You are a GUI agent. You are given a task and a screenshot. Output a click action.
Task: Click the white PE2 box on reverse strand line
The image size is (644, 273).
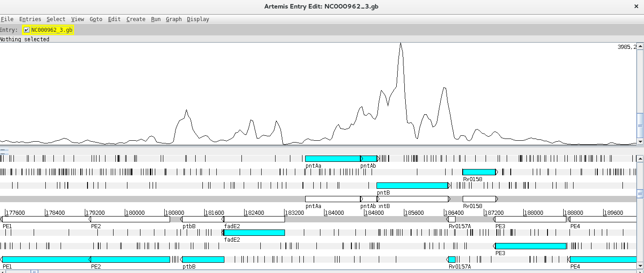[x=130, y=219]
